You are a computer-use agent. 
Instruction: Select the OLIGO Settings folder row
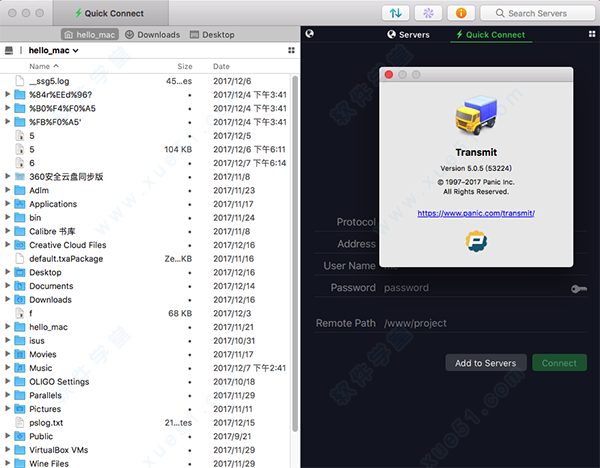[x=145, y=382]
